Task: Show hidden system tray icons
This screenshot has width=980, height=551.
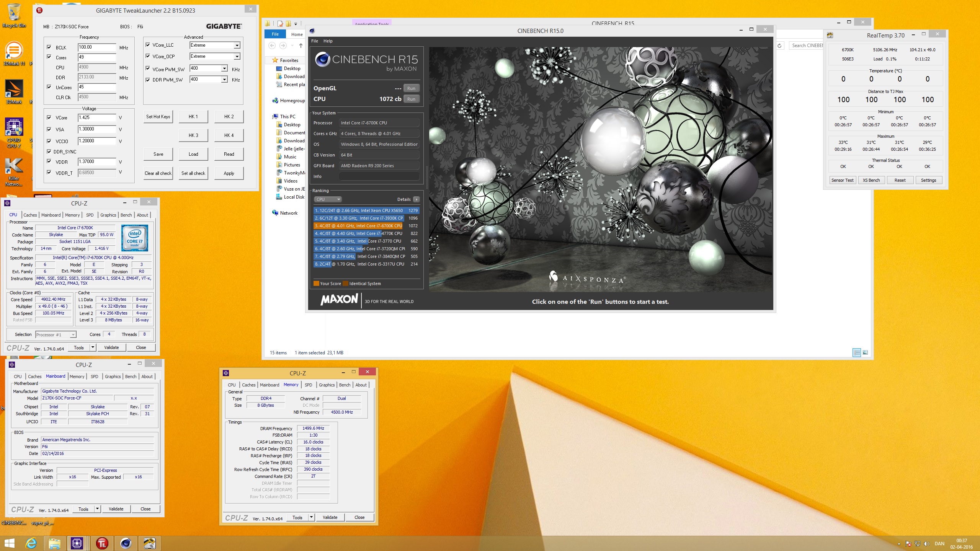Action: coord(899,544)
